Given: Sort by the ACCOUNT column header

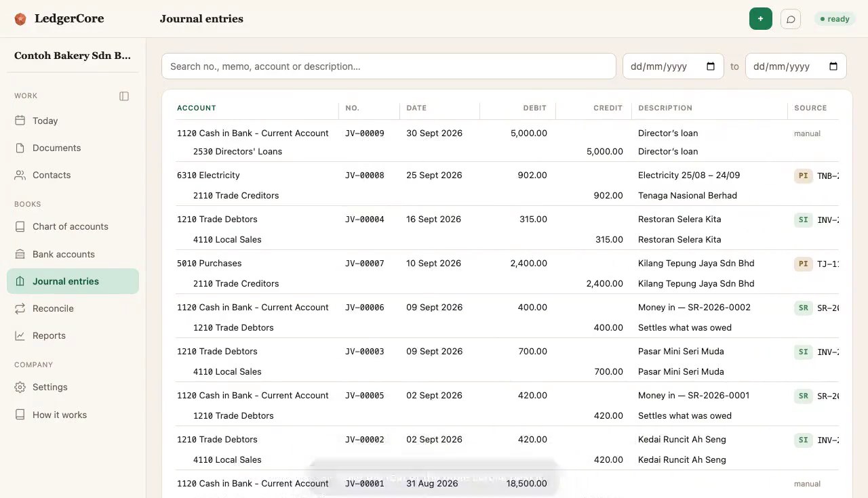Looking at the screenshot, I should click(197, 108).
